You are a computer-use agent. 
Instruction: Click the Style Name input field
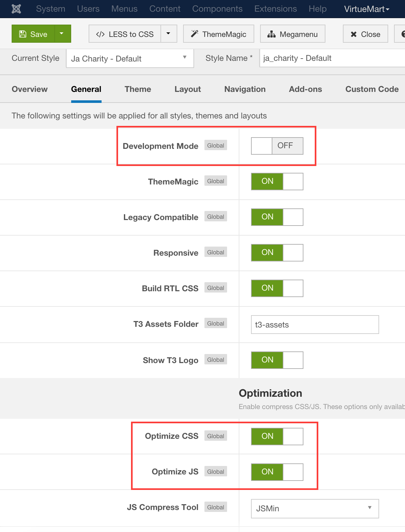(332, 58)
